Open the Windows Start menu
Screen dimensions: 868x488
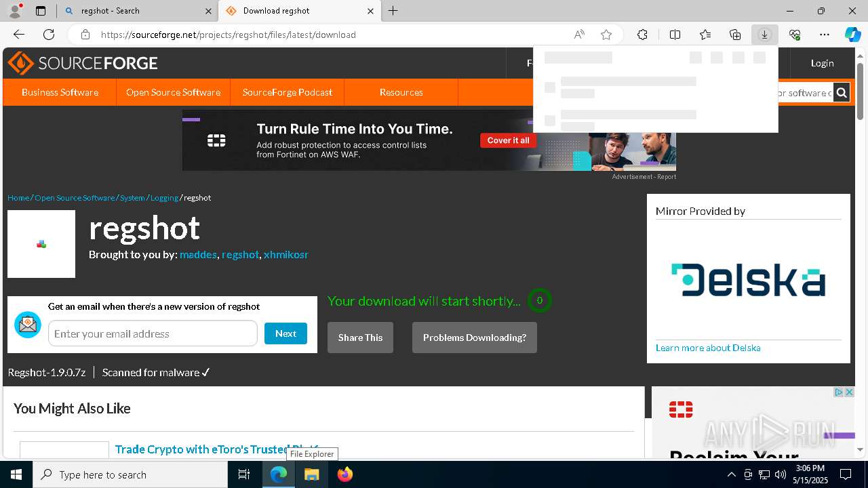16,474
